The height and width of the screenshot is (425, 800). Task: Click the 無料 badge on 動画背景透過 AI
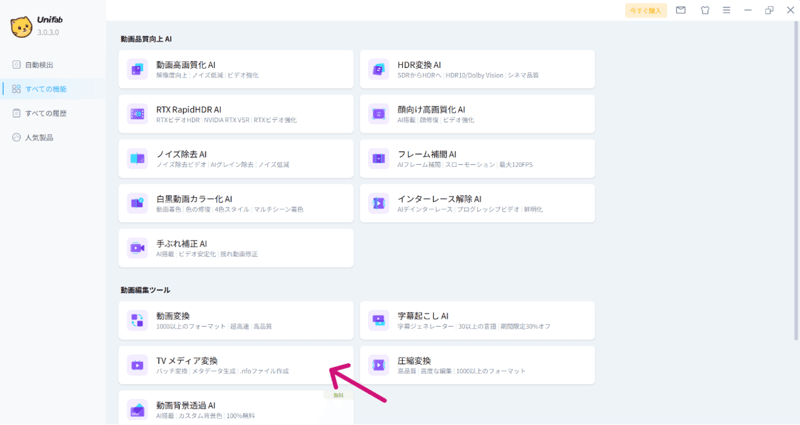338,395
